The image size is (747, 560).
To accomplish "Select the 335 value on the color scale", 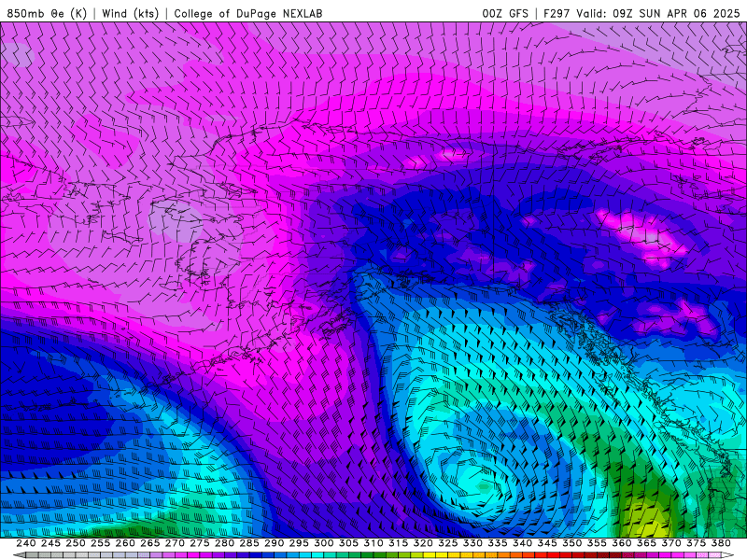I will [x=498, y=543].
